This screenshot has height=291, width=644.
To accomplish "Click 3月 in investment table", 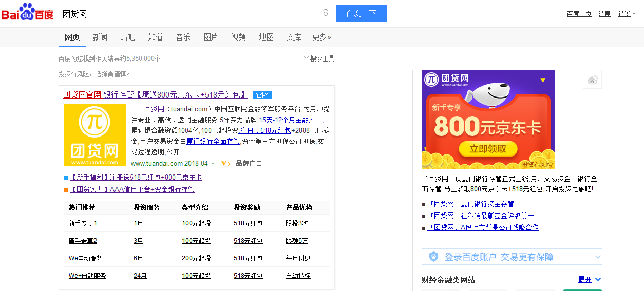I will coord(138,241).
